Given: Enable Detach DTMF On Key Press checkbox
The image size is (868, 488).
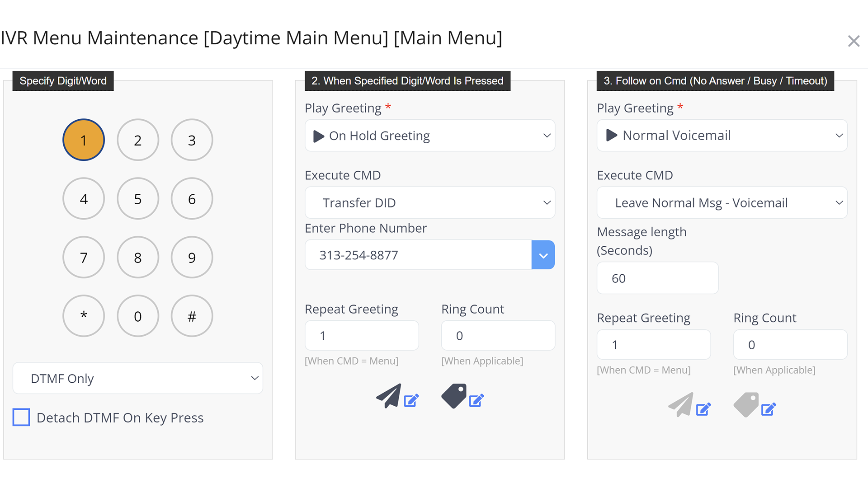Looking at the screenshot, I should pyautogui.click(x=21, y=417).
